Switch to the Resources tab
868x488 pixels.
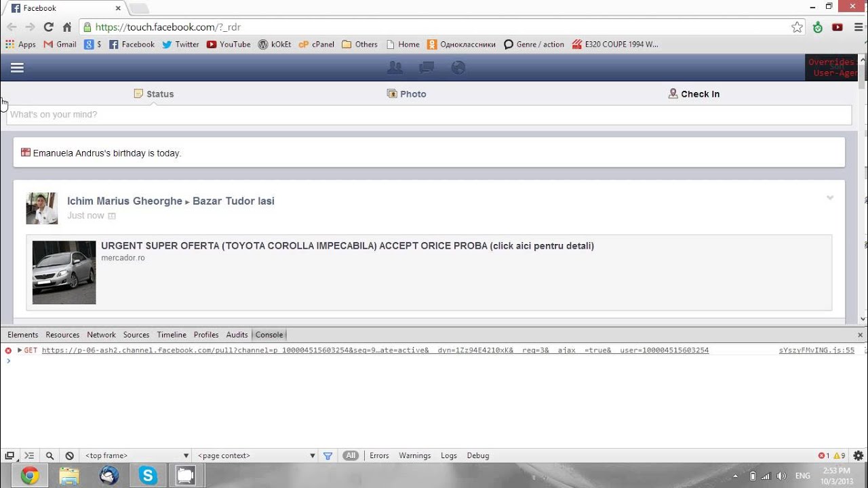coord(62,335)
